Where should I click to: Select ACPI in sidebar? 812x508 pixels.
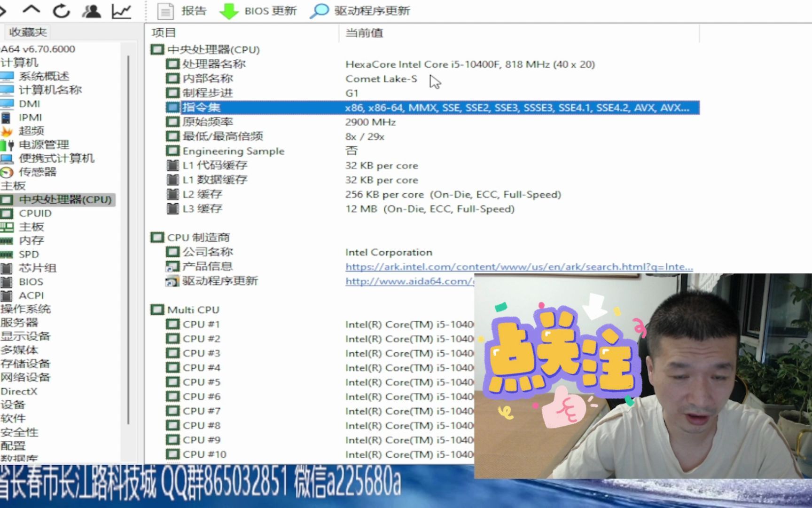31,295
